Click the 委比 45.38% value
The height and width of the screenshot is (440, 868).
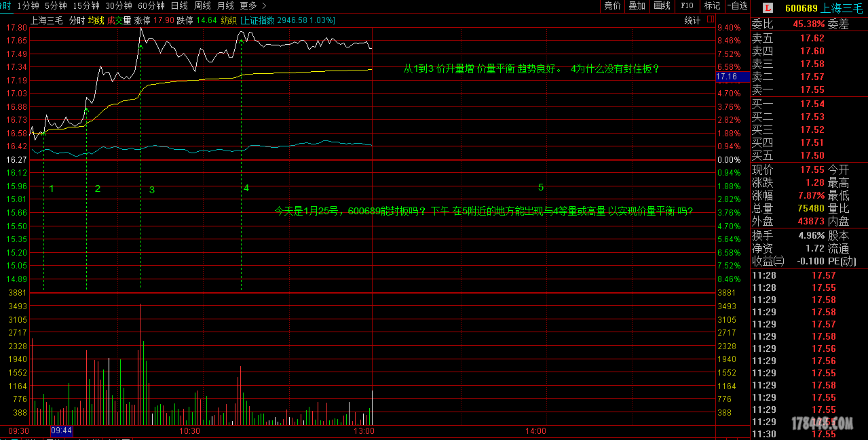[809, 24]
